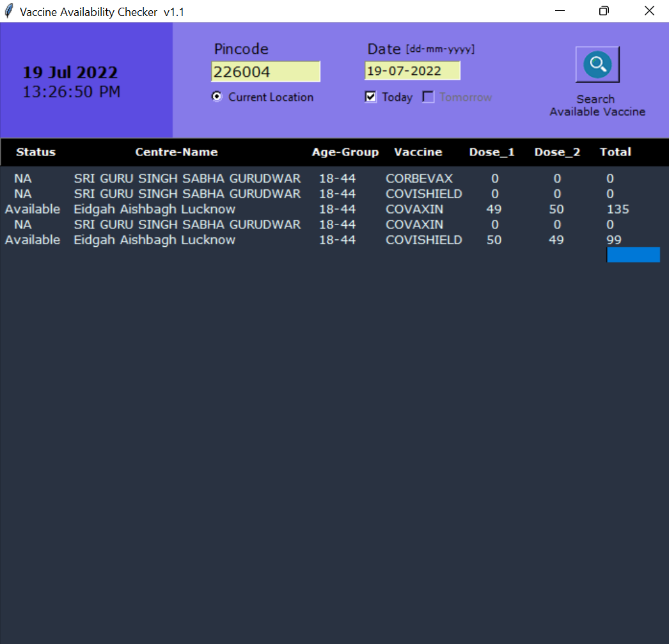Click the Age-Group column header
The image size is (669, 644).
click(345, 152)
